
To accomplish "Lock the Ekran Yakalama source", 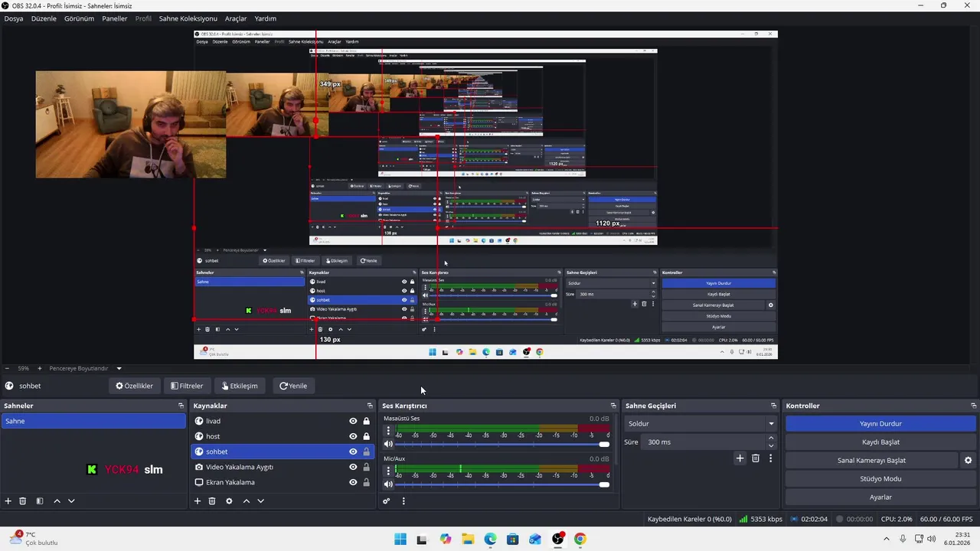I will [x=367, y=482].
